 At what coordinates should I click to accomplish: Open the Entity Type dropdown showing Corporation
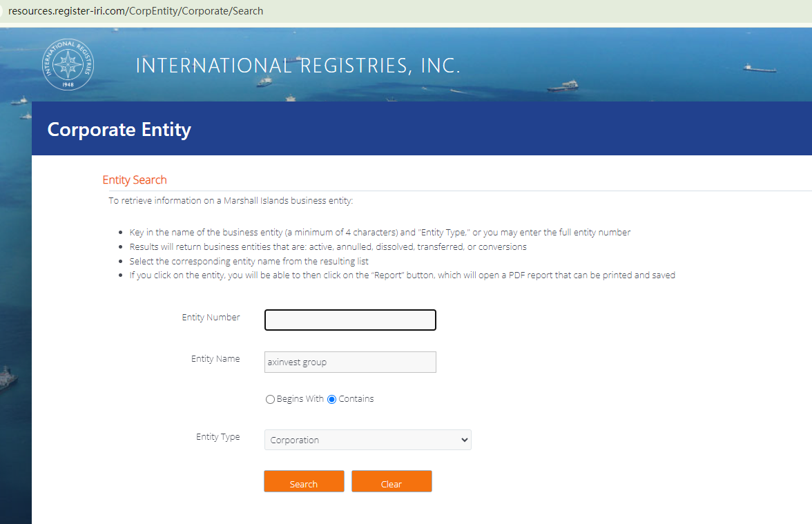click(x=367, y=440)
